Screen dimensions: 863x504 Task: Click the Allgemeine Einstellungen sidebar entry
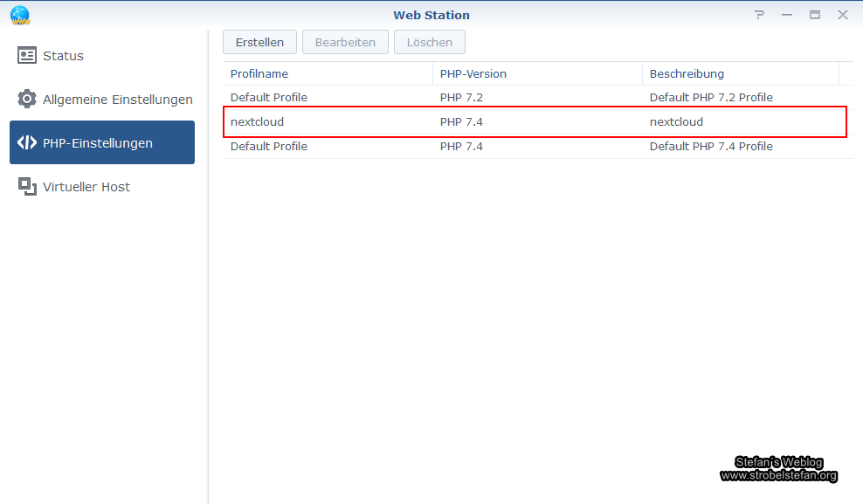118,99
